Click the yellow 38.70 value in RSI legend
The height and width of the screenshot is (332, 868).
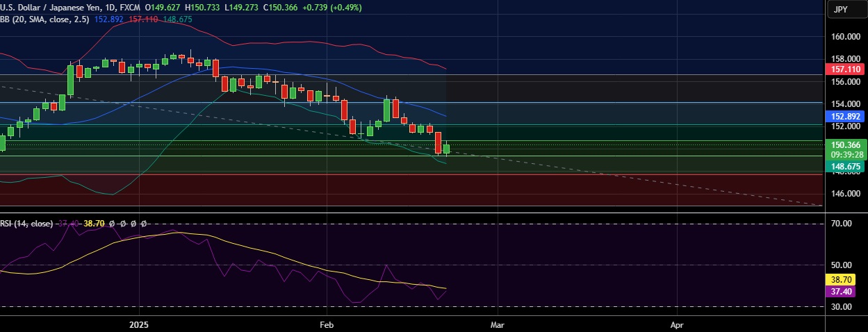point(92,224)
